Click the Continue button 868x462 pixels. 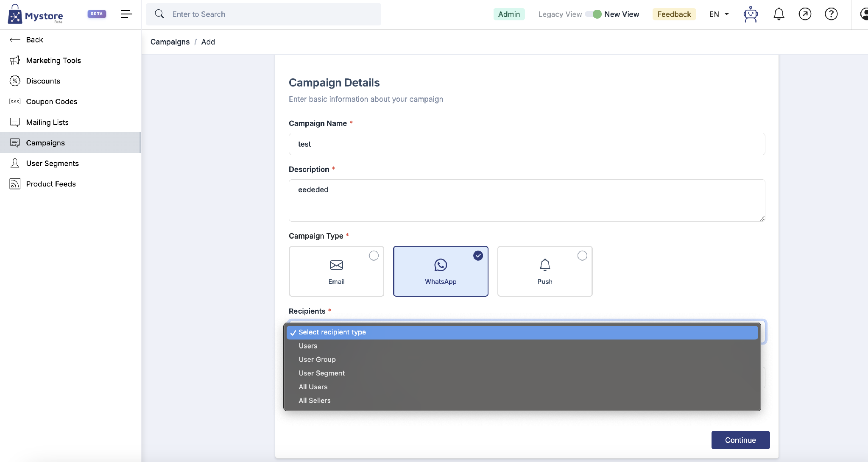(740, 440)
